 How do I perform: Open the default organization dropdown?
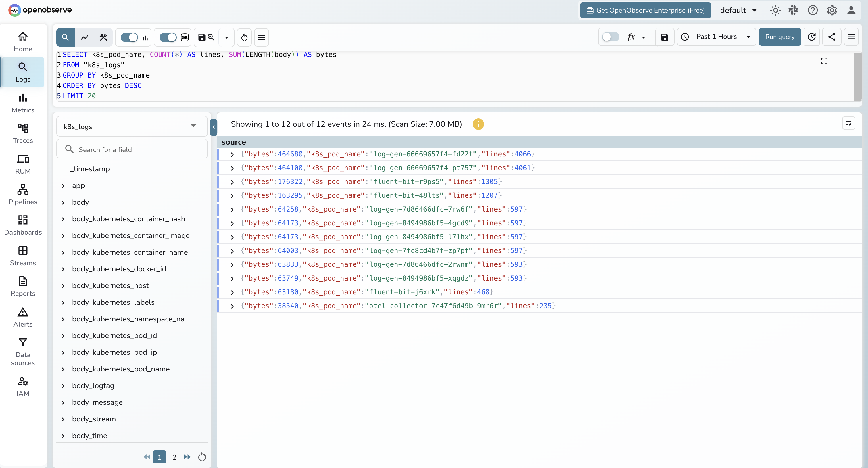coord(739,10)
